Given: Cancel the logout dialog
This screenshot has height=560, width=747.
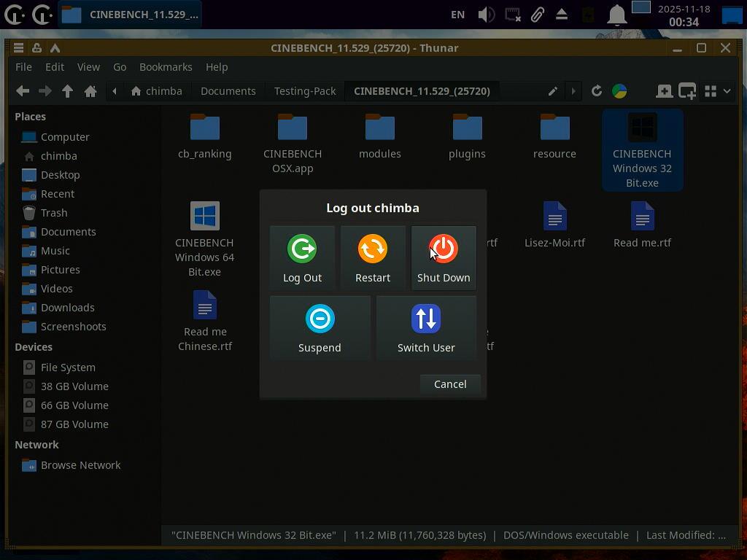Looking at the screenshot, I should coord(450,384).
